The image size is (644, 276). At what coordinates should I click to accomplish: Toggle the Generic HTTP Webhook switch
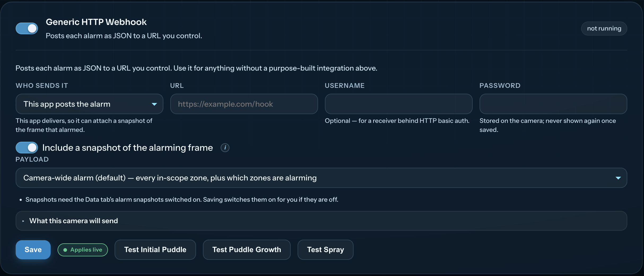coord(27,28)
